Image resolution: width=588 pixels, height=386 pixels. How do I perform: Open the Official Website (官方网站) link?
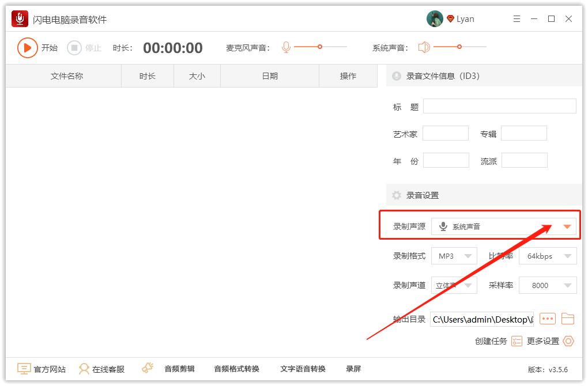42,369
